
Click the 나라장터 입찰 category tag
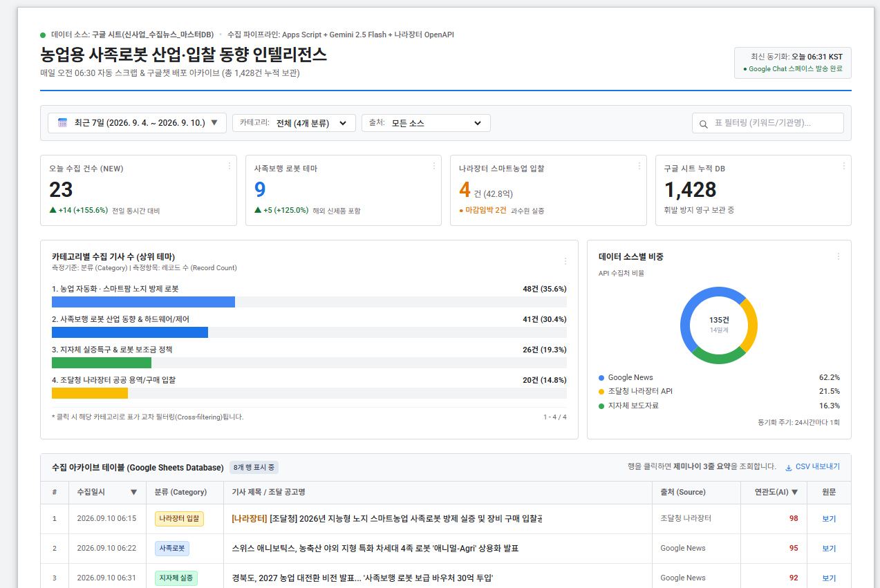[179, 519]
